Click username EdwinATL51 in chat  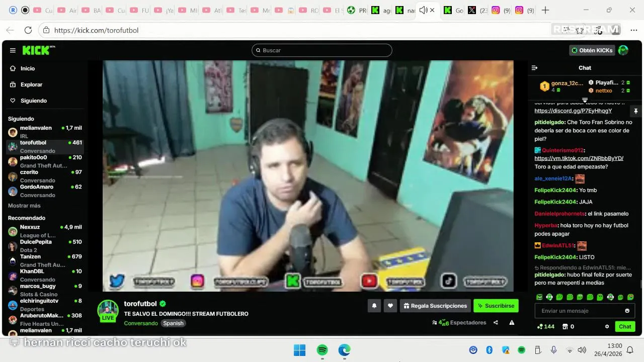(557, 245)
